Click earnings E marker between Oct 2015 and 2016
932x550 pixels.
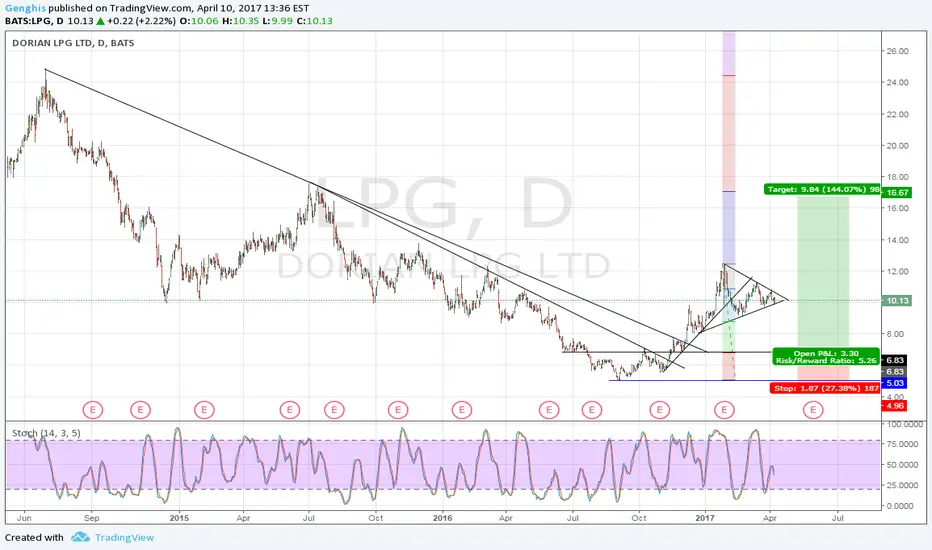pos(398,410)
